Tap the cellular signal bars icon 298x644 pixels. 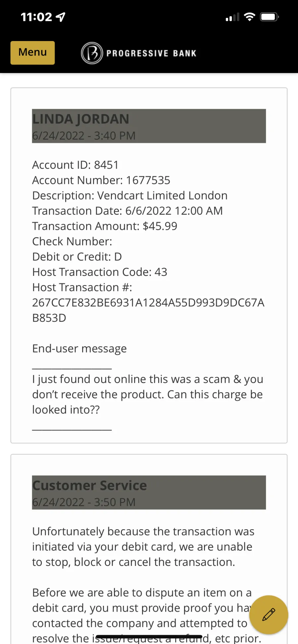(232, 17)
